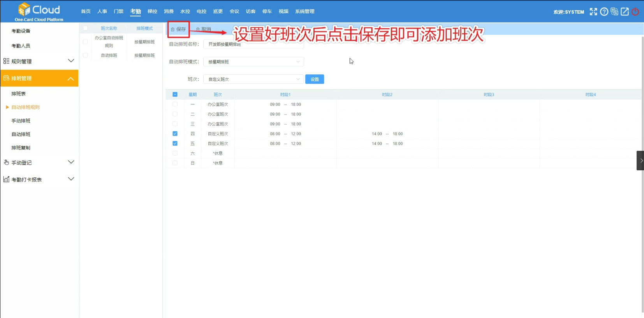Click the 班次名称 column header
This screenshot has width=644, height=318.
[x=109, y=28]
